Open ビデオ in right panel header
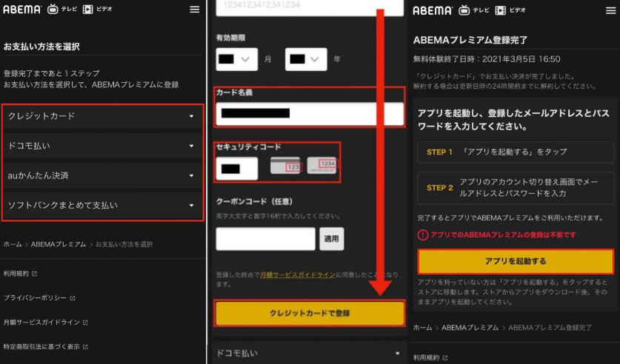 [x=510, y=10]
